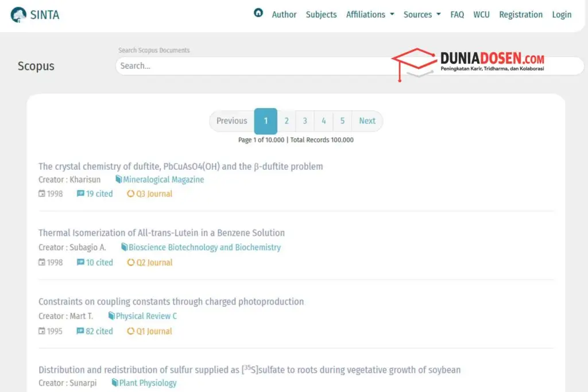
Task: Select page 3 in pagination
Action: click(x=305, y=121)
